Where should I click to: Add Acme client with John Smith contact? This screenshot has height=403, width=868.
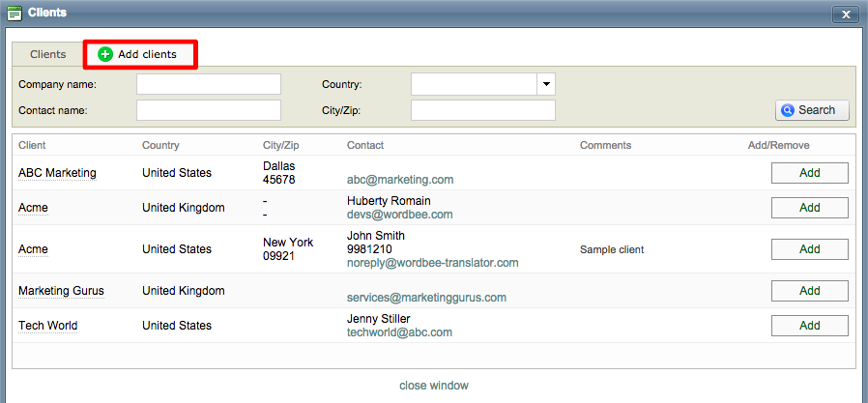[809, 249]
